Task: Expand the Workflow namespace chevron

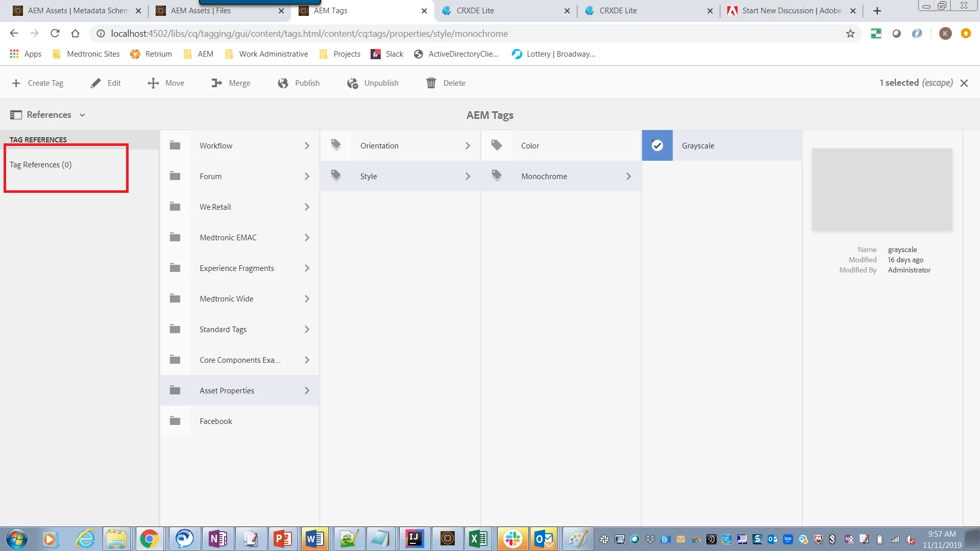Action: coord(307,145)
